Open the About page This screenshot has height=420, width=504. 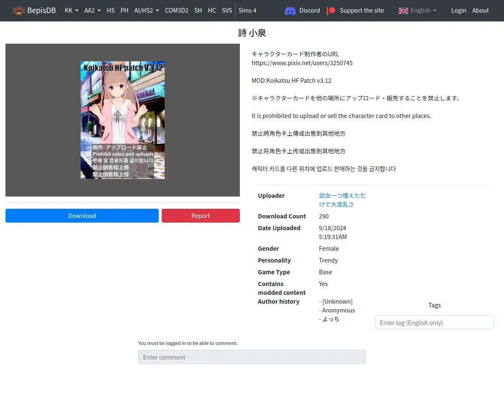click(480, 10)
